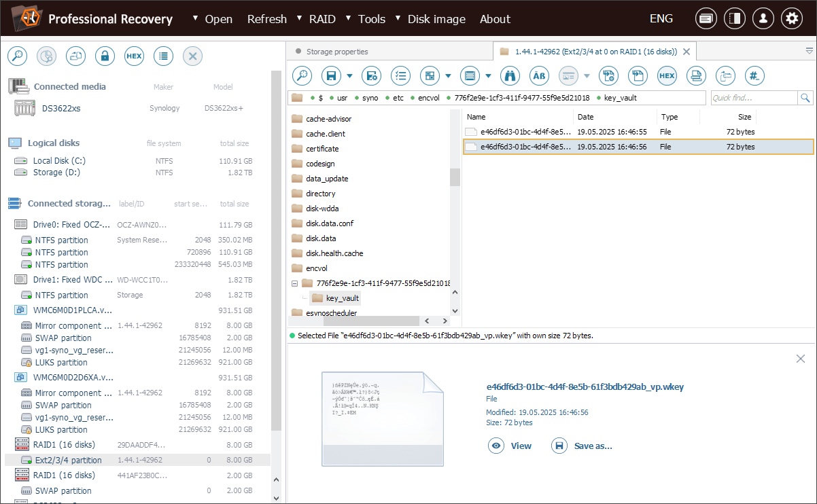
Task: Close the 1.44.1-42962 Ext2/3/4 tab
Action: coord(686,52)
